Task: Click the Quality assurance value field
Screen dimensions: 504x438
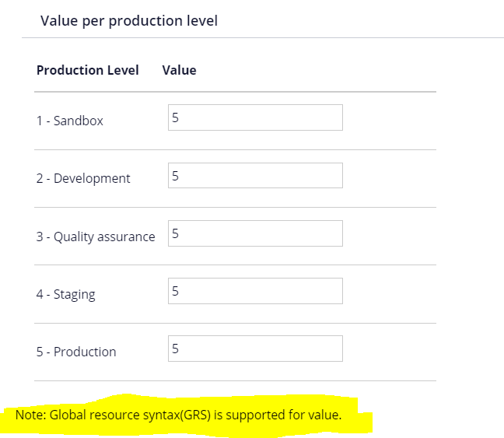Action: click(x=255, y=233)
